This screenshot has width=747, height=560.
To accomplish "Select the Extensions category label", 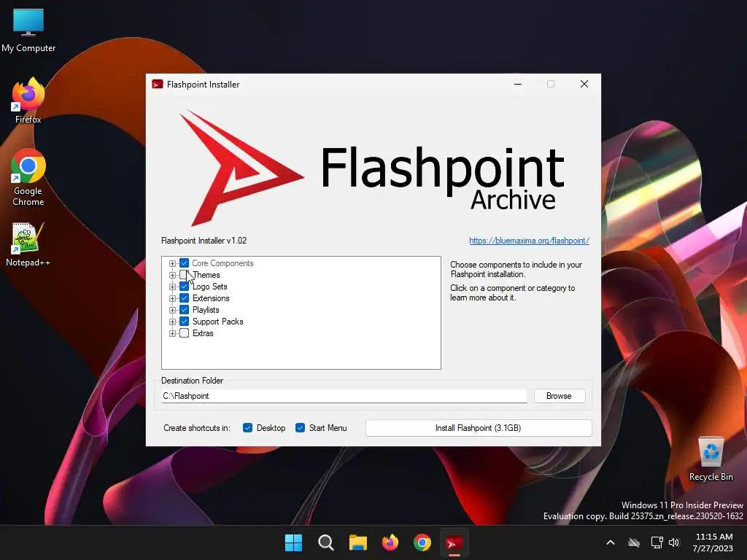I will coord(211,298).
